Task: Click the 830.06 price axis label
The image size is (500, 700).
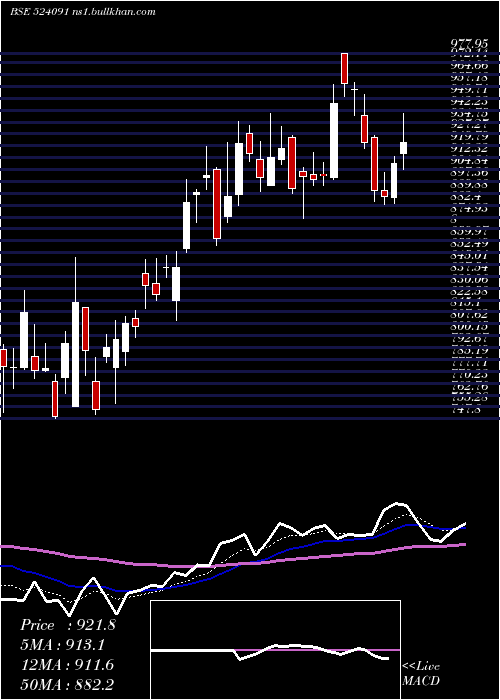Action: point(468,279)
